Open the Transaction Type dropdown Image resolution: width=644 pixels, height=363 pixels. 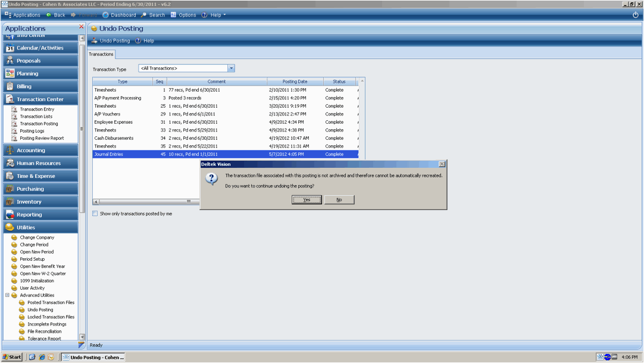232,68
